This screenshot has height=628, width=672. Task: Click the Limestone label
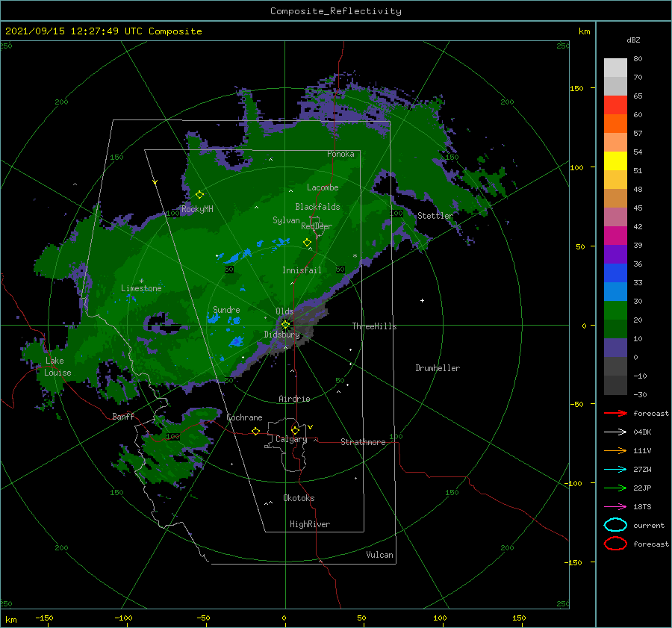click(141, 288)
